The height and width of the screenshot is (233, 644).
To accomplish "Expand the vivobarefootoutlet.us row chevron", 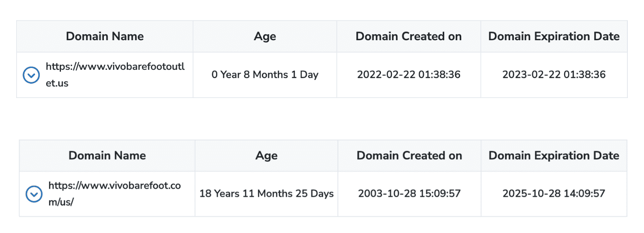I will (x=31, y=75).
